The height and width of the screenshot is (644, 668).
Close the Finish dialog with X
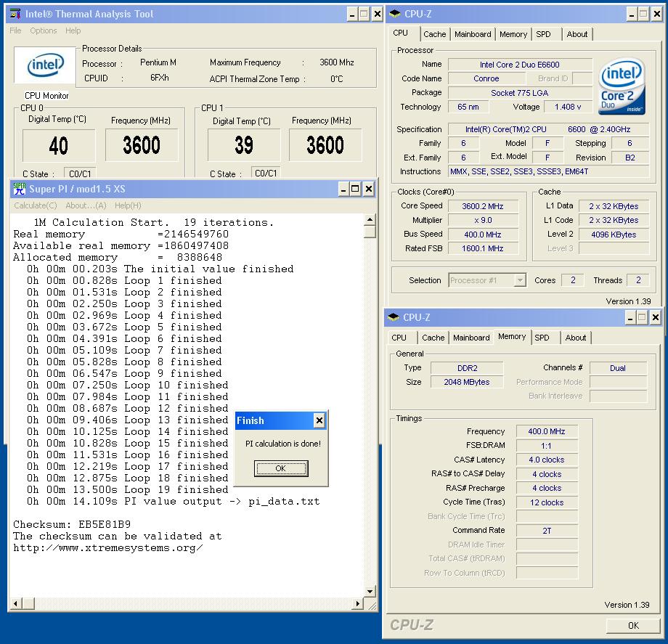pos(319,420)
